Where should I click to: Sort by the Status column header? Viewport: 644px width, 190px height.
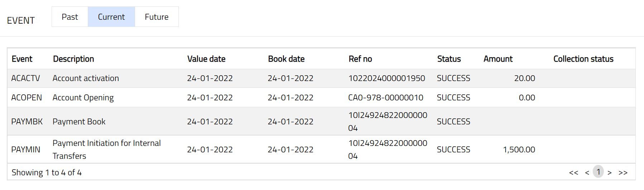click(x=449, y=59)
